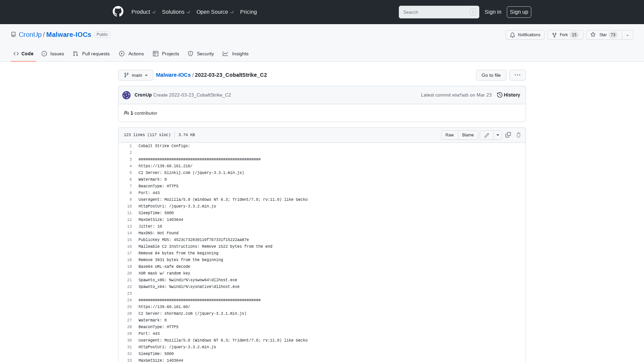The width and height of the screenshot is (644, 362).
Task: Click the pencil edit file icon
Action: pos(487,135)
